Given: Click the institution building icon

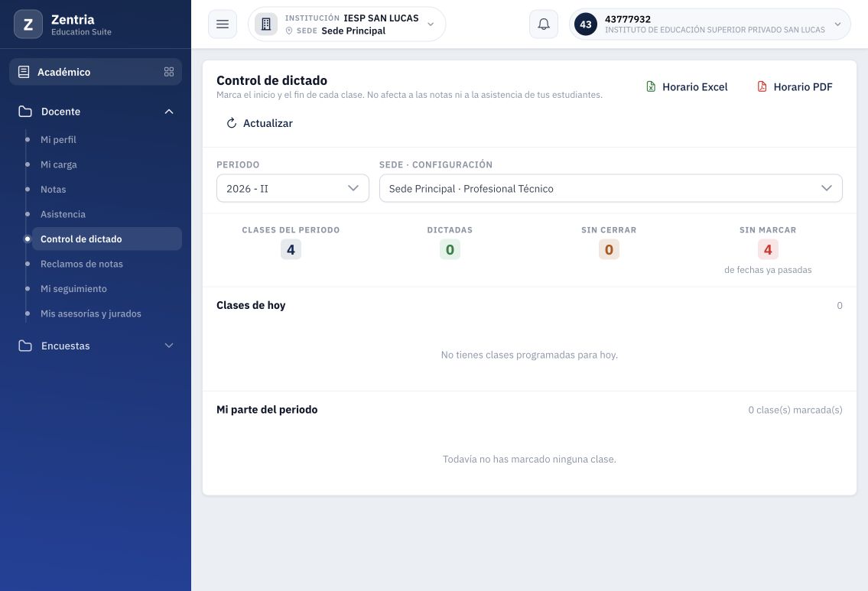Looking at the screenshot, I should 265,24.
